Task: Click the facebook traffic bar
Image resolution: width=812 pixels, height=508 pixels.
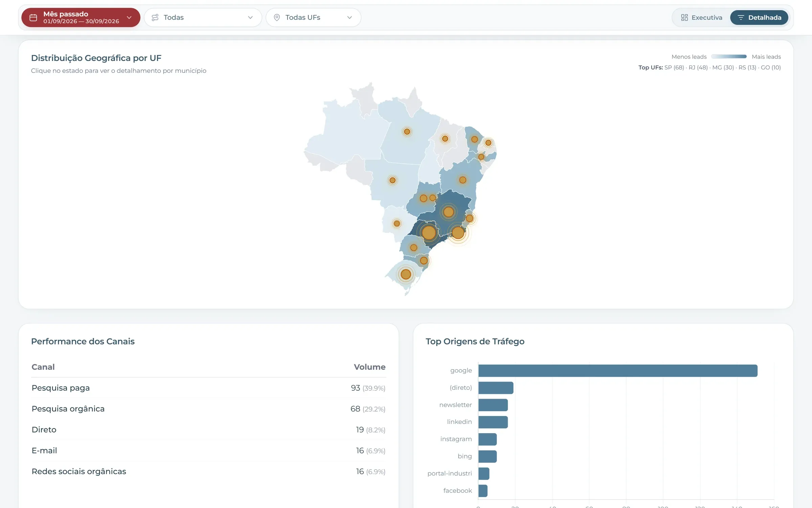Action: [x=483, y=491]
